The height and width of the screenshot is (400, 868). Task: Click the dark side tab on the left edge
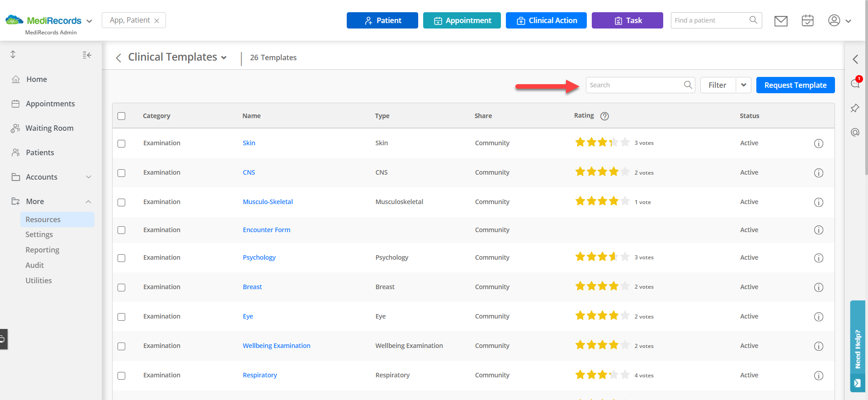coord(4,339)
